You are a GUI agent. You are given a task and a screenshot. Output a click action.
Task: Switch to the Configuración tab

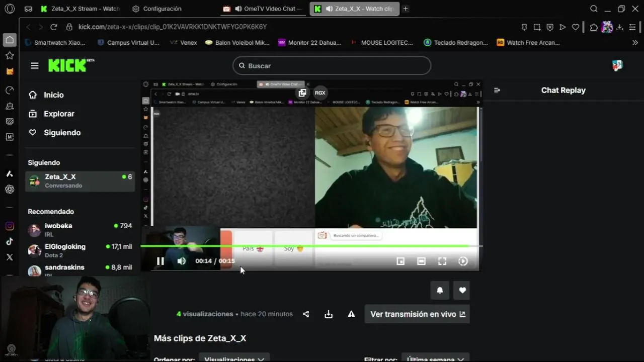[x=157, y=9]
